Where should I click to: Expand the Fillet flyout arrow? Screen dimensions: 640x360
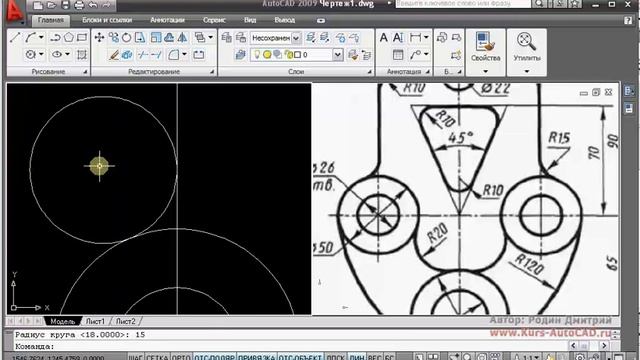pos(184,54)
